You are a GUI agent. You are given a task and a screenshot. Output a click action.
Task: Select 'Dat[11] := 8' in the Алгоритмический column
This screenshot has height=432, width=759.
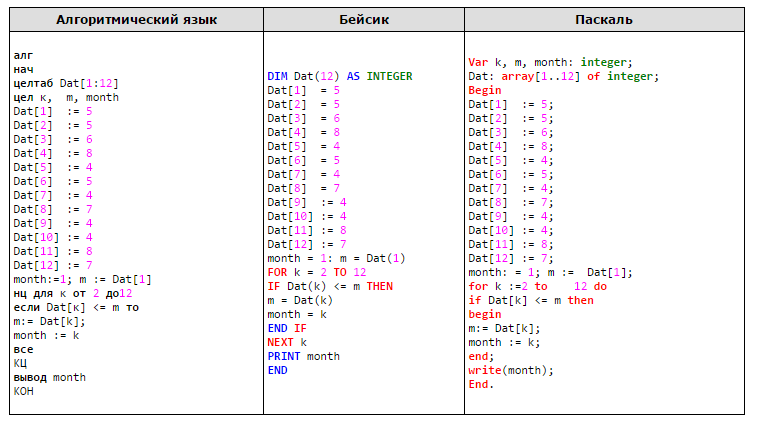53,251
